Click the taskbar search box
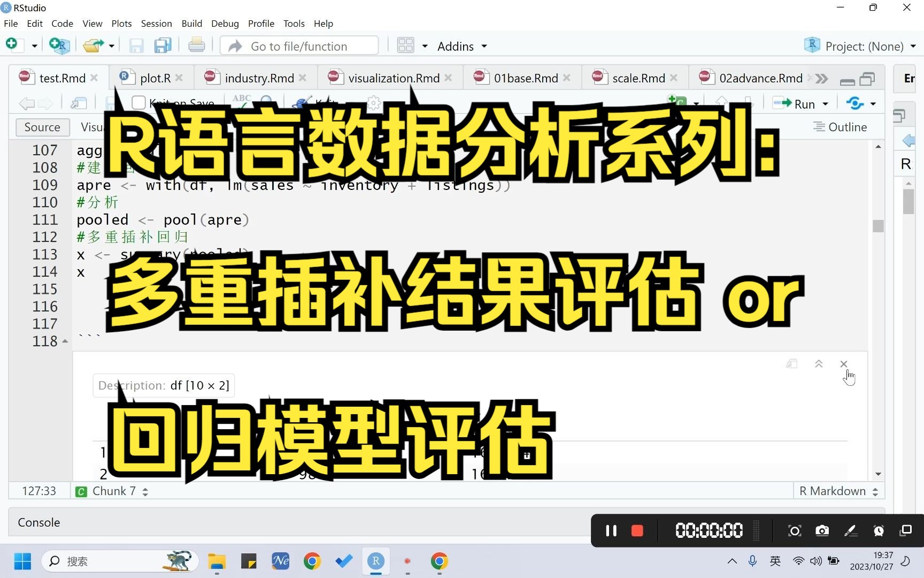This screenshot has width=924, height=578. [120, 561]
